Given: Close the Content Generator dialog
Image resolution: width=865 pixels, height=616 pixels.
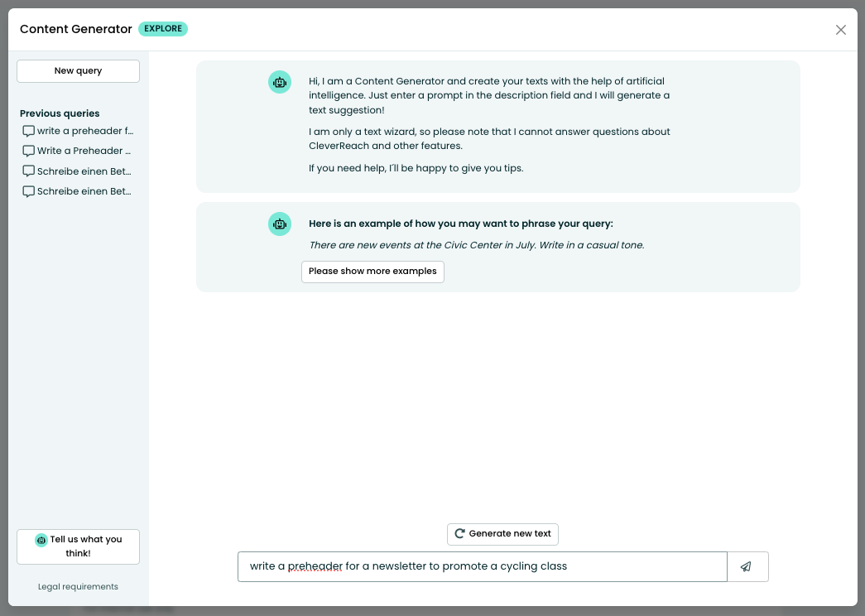Looking at the screenshot, I should (840, 30).
